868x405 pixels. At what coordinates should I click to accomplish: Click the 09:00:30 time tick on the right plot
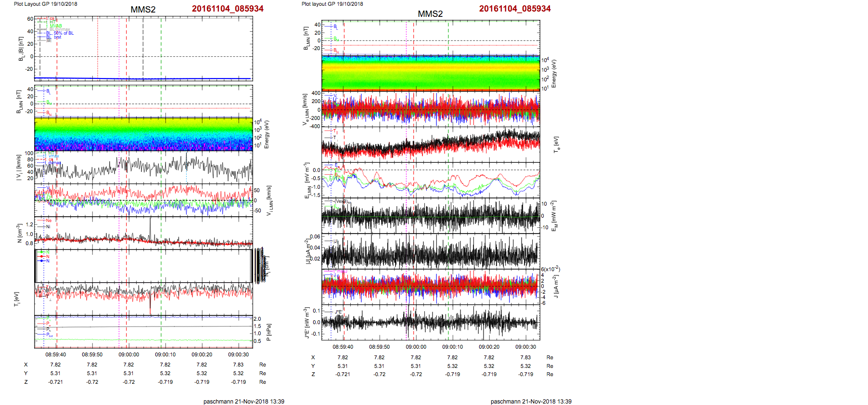point(525,347)
